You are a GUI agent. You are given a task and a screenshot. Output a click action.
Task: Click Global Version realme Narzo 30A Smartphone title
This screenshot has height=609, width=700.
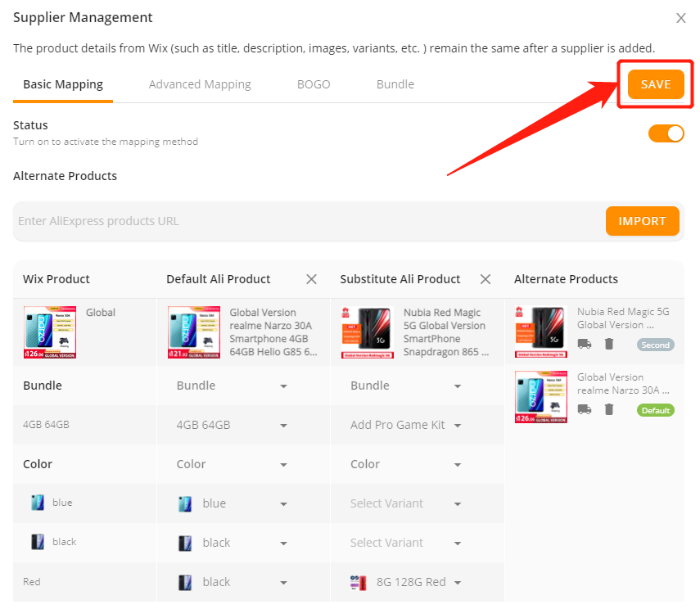[273, 332]
